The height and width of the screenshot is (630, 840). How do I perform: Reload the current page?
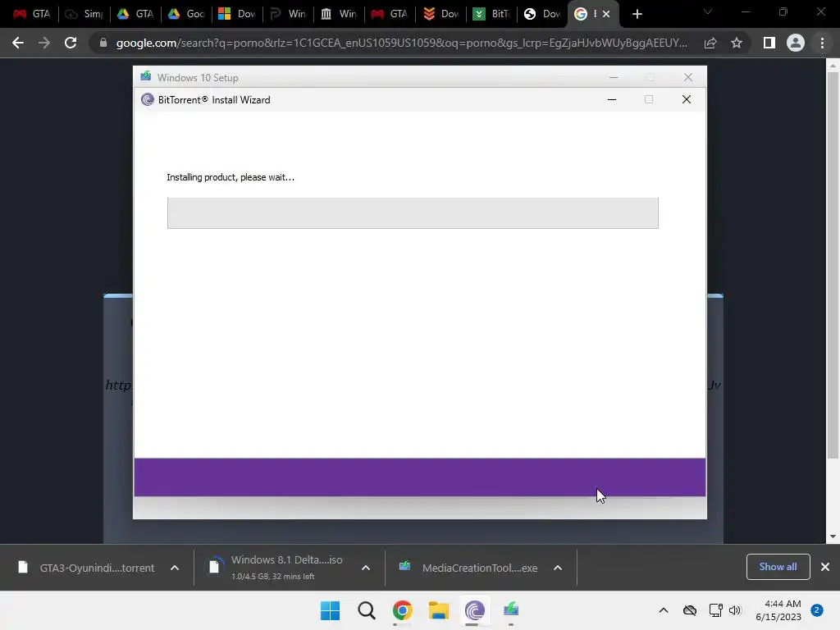tap(71, 43)
